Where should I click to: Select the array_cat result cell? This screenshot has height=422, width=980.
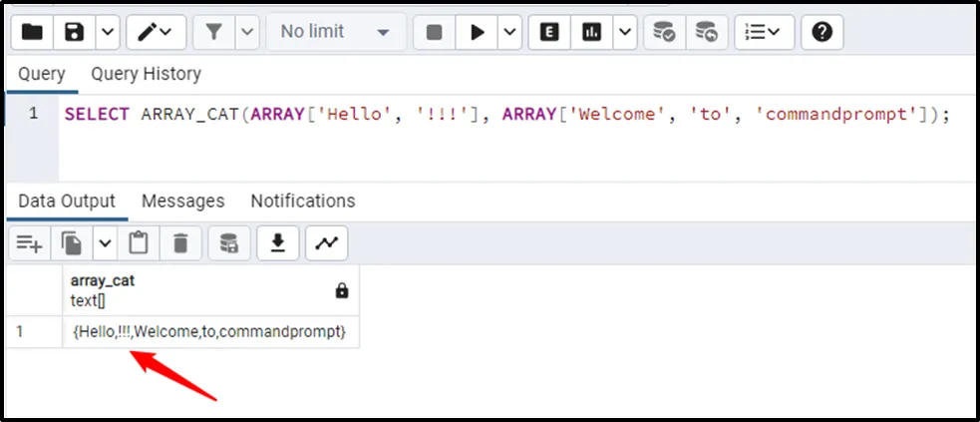(209, 331)
